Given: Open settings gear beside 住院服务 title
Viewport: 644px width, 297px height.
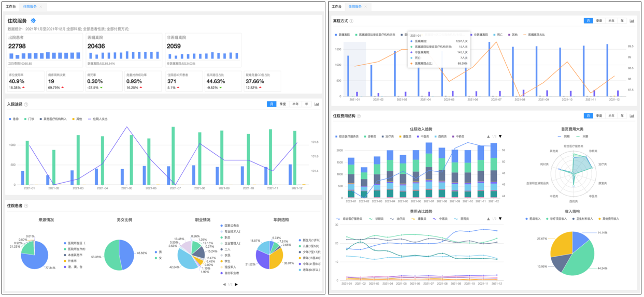Looking at the screenshot, I should [x=33, y=21].
